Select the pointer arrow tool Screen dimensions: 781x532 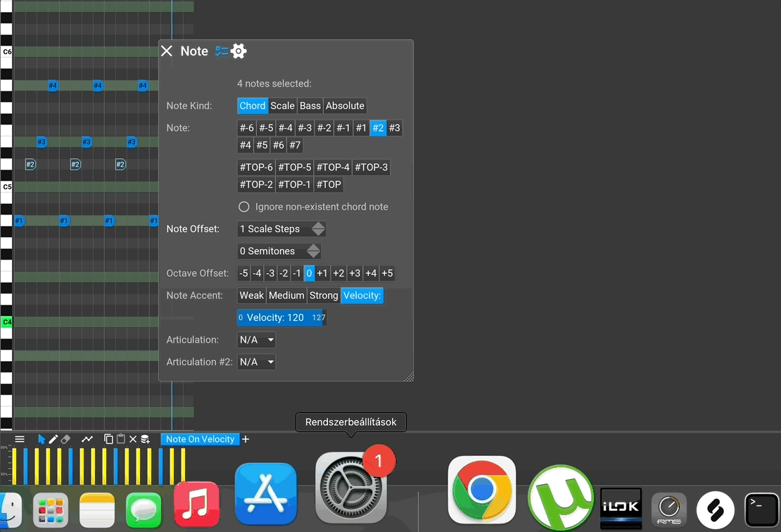42,439
